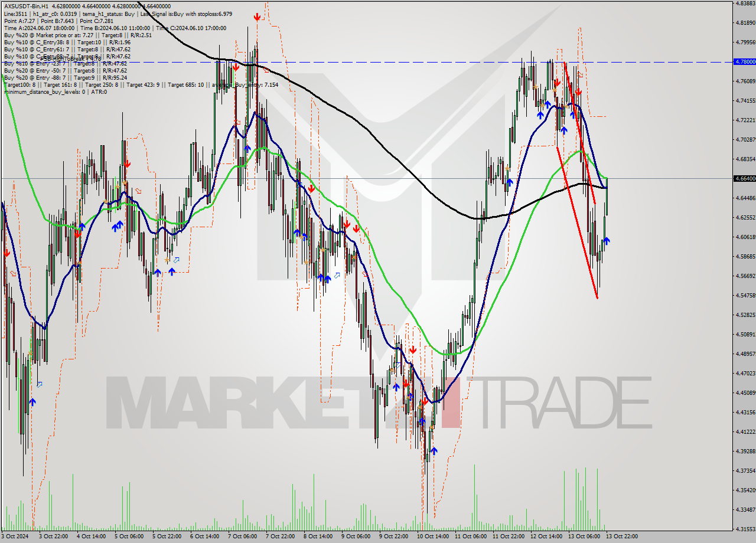Click the 4.68354 price axis label
This screenshot has width=756, height=543.
point(745,159)
